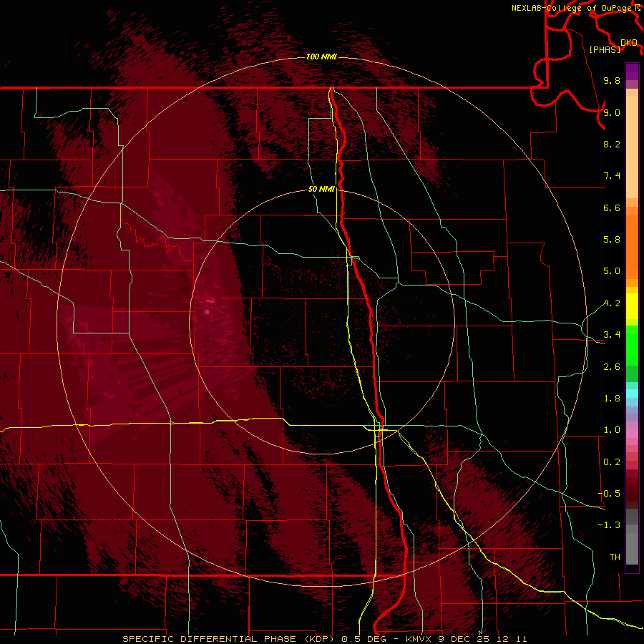Pick the orange segment of the color scale

(632, 248)
